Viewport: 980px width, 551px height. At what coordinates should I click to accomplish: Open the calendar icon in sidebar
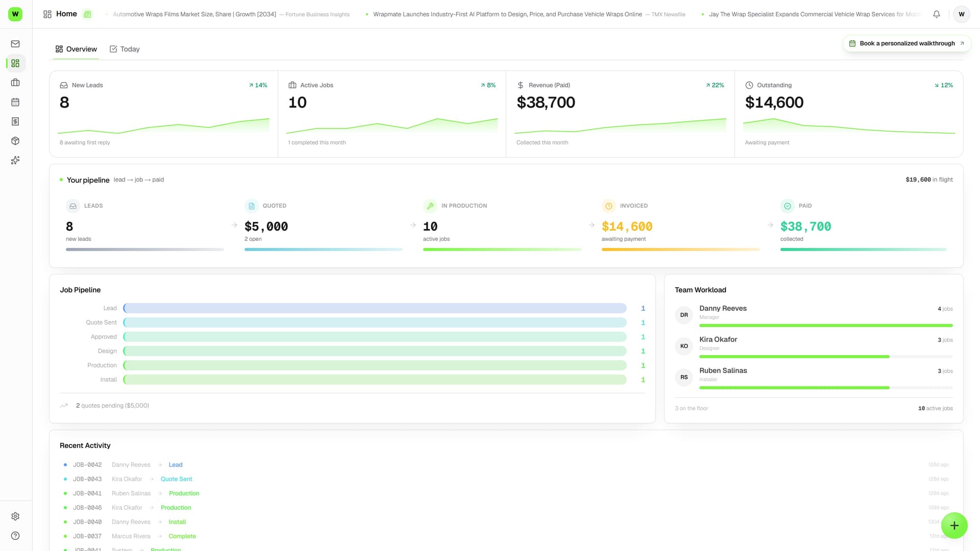[x=15, y=102]
